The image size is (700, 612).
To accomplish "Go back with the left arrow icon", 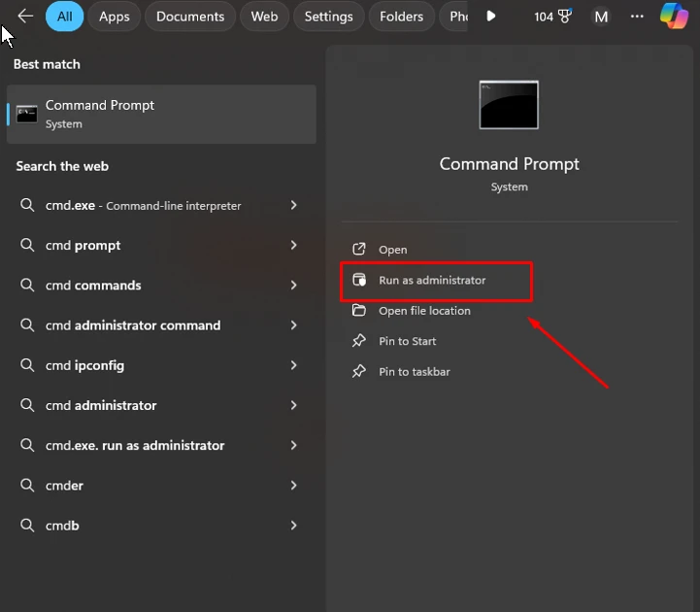I will [x=25, y=17].
